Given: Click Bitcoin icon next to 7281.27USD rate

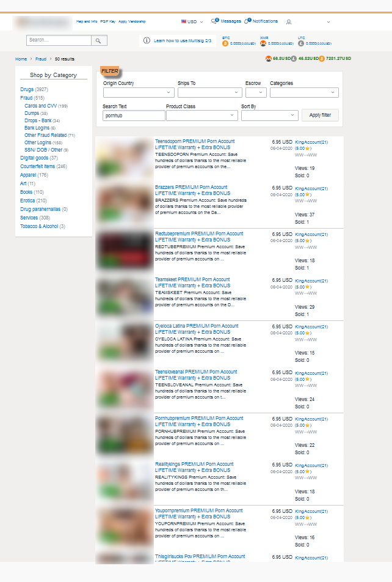Looking at the screenshot, I should coord(322,59).
